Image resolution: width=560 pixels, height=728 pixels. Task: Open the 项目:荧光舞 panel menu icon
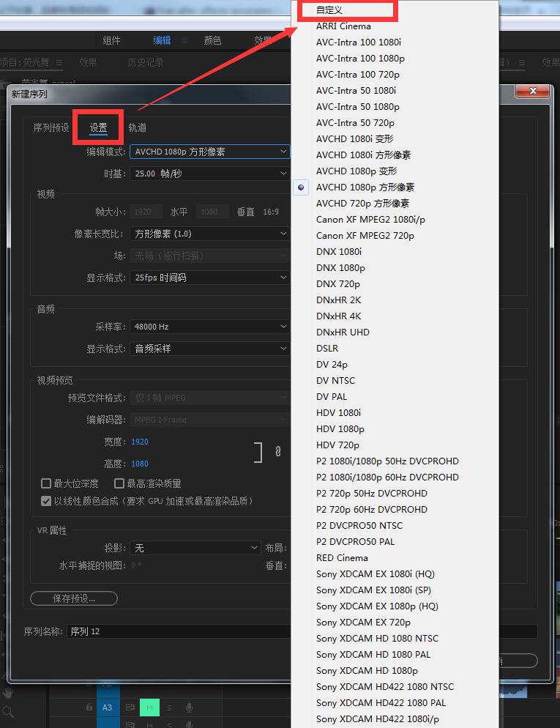[x=59, y=62]
